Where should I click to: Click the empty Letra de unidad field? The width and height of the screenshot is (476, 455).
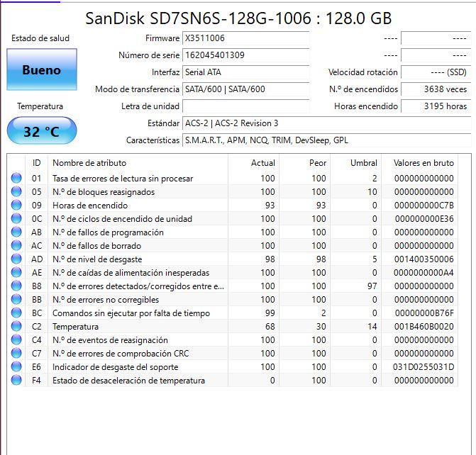click(x=245, y=106)
